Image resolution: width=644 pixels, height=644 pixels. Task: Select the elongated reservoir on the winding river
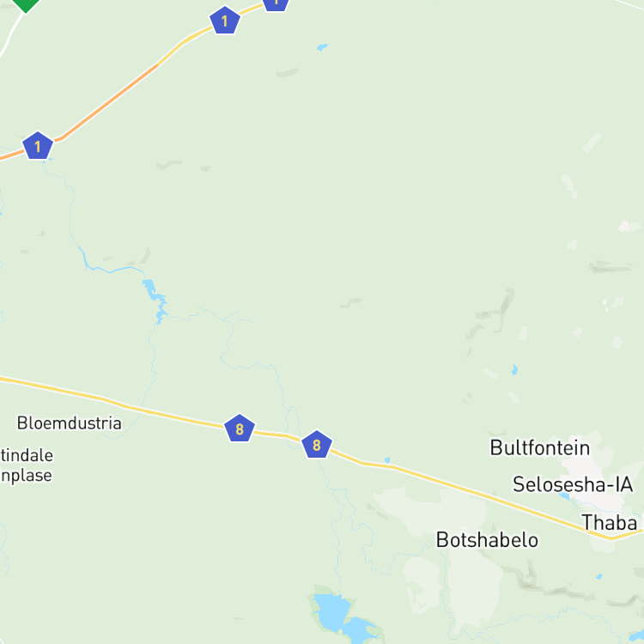[x=155, y=301]
